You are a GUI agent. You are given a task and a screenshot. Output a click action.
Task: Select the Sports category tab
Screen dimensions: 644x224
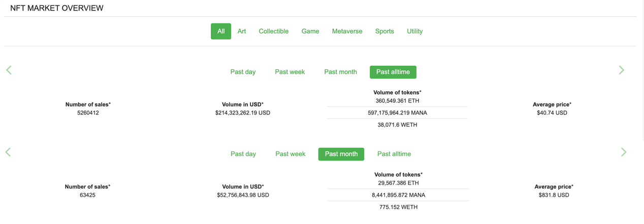pyautogui.click(x=384, y=31)
